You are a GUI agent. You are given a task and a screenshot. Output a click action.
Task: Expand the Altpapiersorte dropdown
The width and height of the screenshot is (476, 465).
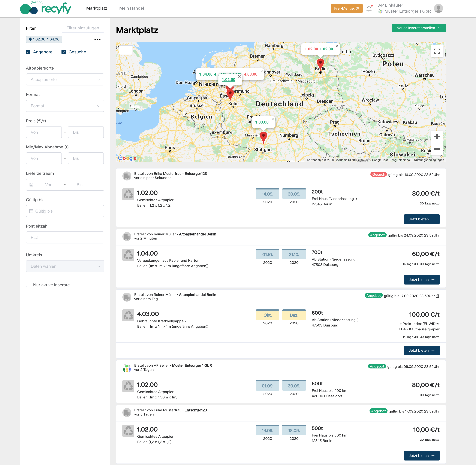[65, 80]
